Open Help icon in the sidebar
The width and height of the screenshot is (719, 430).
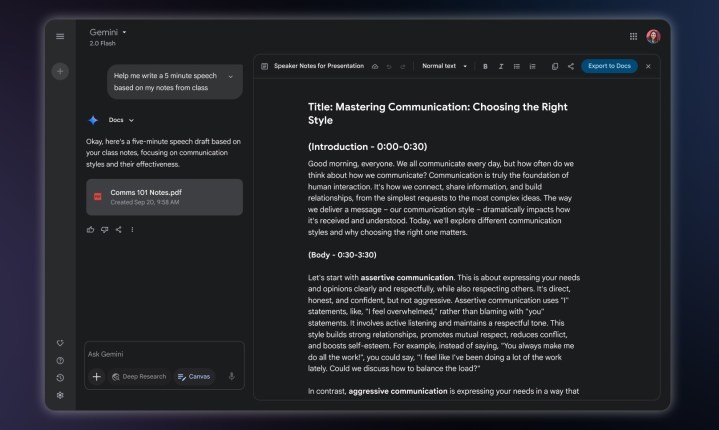click(x=60, y=360)
